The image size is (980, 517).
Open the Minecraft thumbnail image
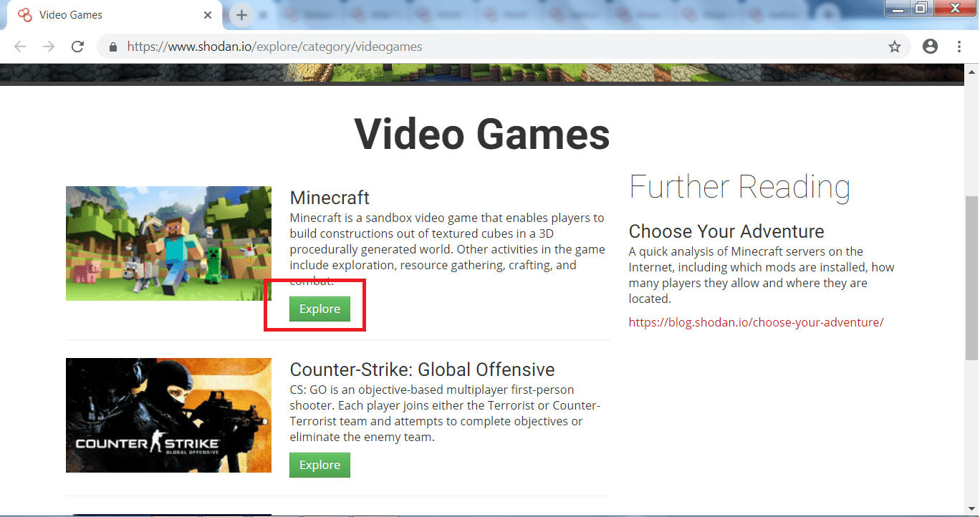[x=168, y=243]
